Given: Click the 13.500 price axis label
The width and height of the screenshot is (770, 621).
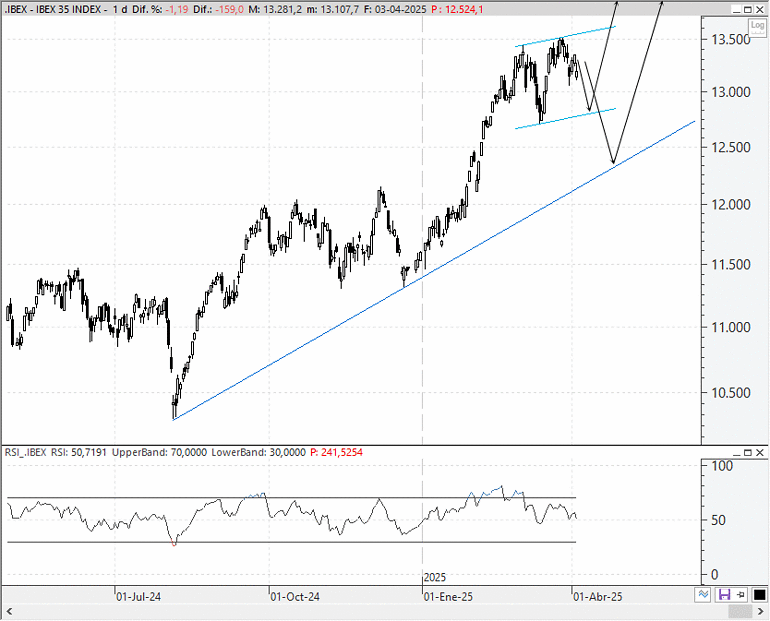Looking at the screenshot, I should (x=731, y=39).
